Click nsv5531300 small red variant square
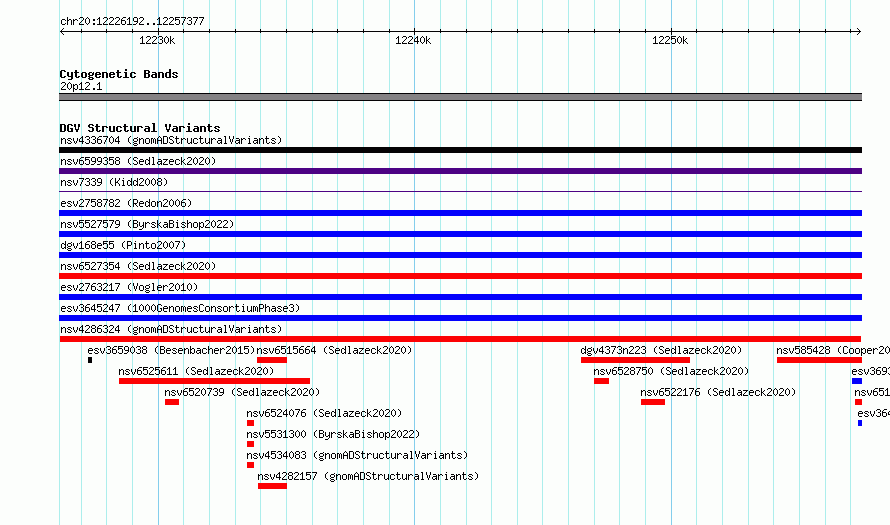Image resolution: width=890 pixels, height=525 pixels. [x=250, y=444]
